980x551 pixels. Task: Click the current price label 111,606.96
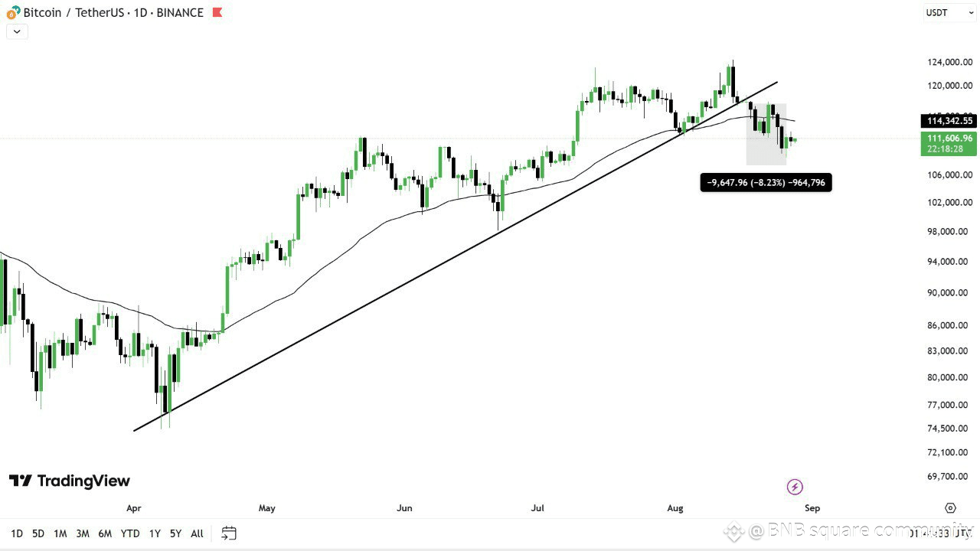(x=949, y=138)
